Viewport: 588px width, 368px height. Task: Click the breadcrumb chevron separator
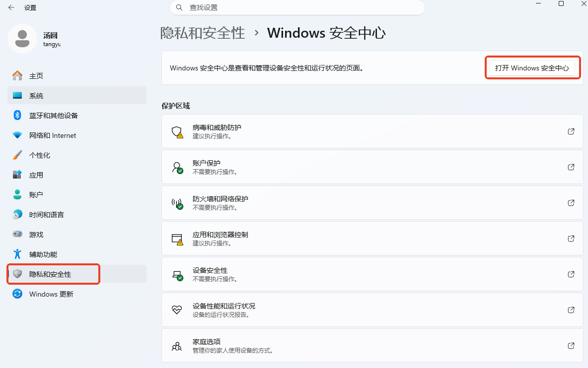(x=256, y=33)
